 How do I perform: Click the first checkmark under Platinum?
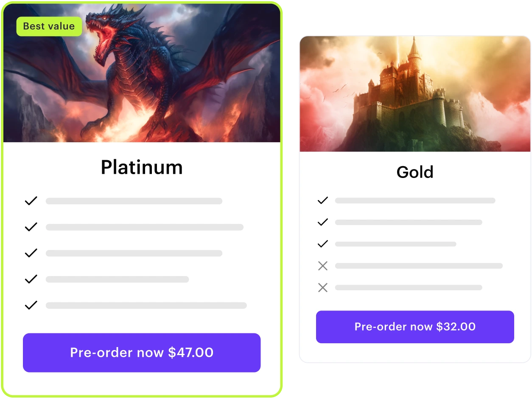coord(31,201)
